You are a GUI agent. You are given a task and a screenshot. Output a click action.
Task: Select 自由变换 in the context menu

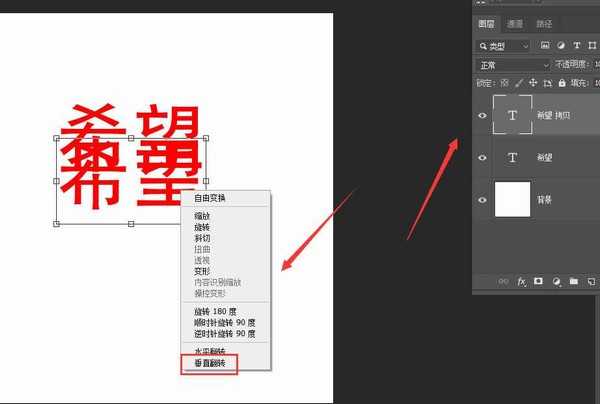coord(210,198)
